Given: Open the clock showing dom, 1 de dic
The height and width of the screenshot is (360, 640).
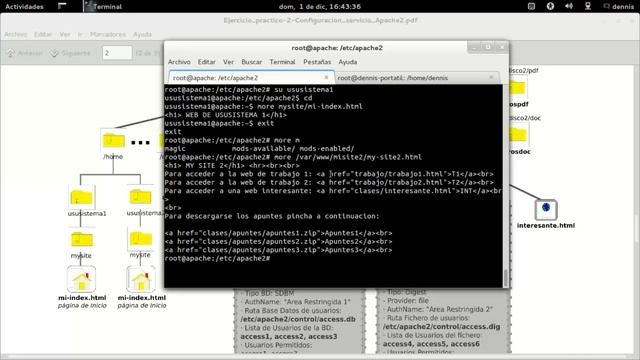Looking at the screenshot, I should click(x=320, y=7).
